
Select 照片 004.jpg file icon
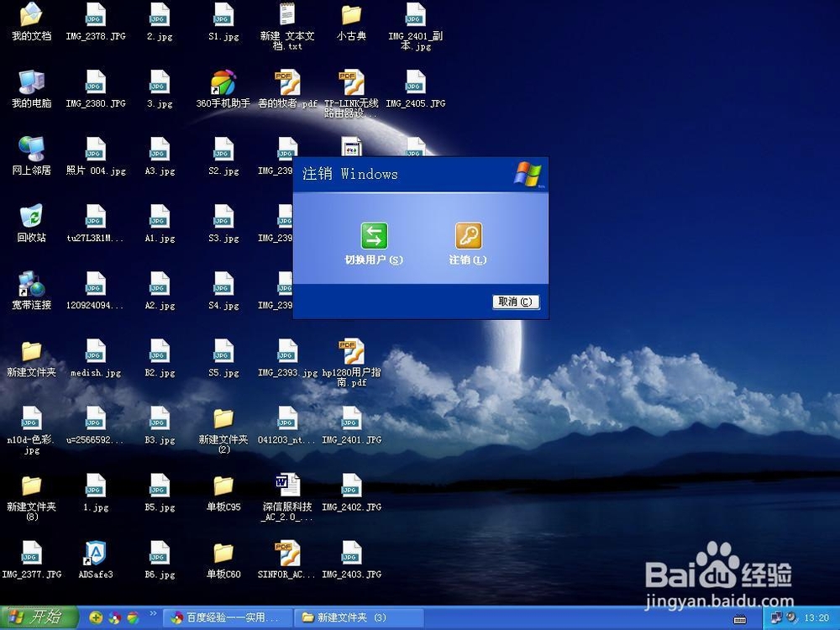(x=96, y=149)
